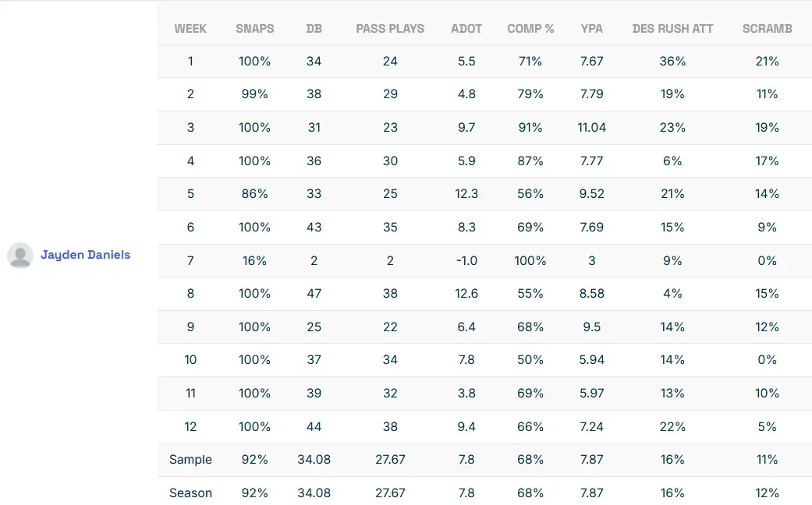Sort by the COMP % header

[x=530, y=29]
